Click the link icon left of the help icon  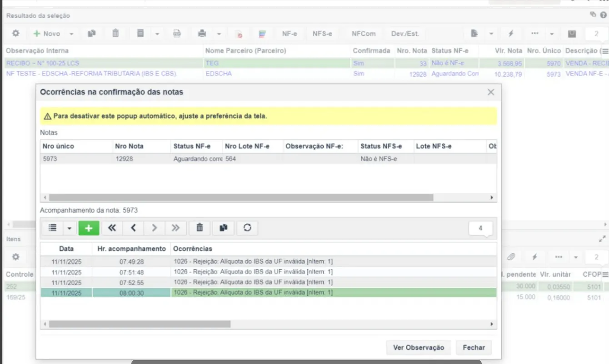click(593, 15)
